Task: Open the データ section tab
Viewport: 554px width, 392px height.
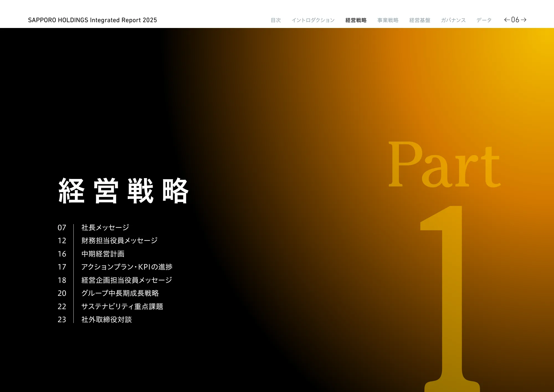Action: 484,20
